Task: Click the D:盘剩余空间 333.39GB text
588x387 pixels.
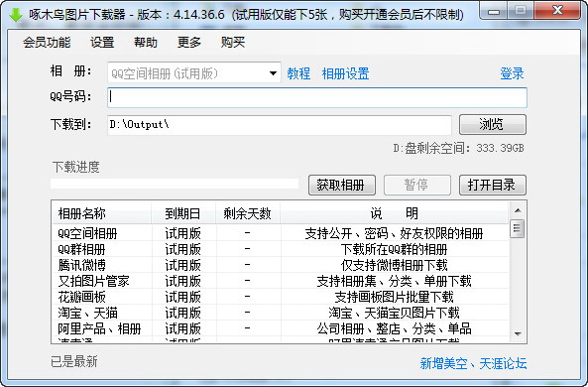Action: pos(458,148)
